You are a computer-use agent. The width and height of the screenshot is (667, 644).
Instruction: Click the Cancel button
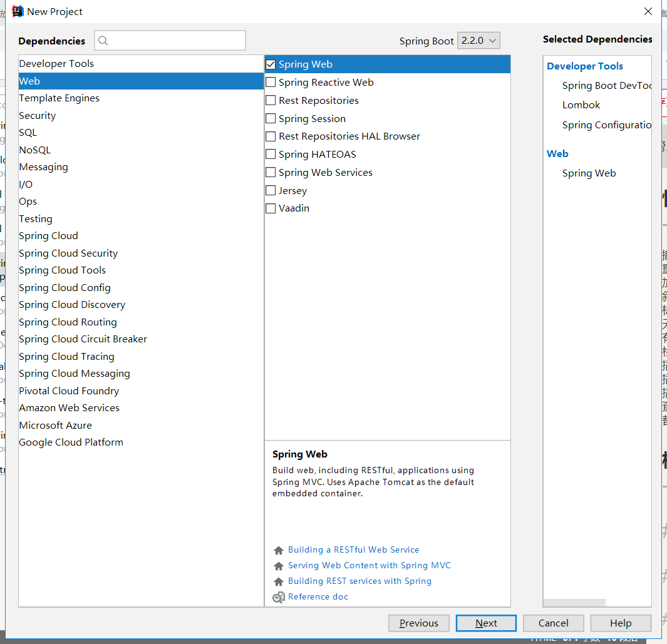pyautogui.click(x=553, y=623)
